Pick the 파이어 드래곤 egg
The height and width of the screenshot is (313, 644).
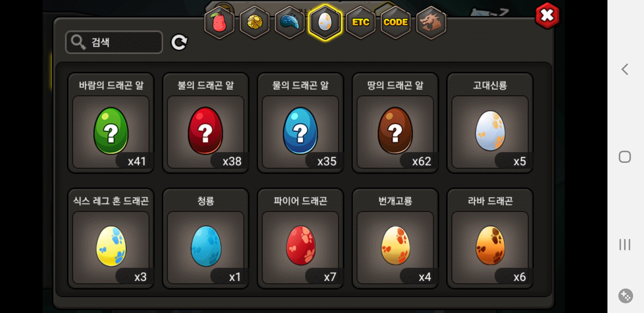click(301, 239)
